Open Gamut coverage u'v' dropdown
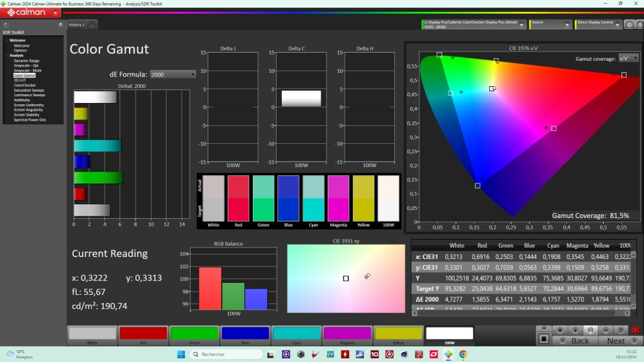This screenshot has width=644, height=362. pos(628,58)
